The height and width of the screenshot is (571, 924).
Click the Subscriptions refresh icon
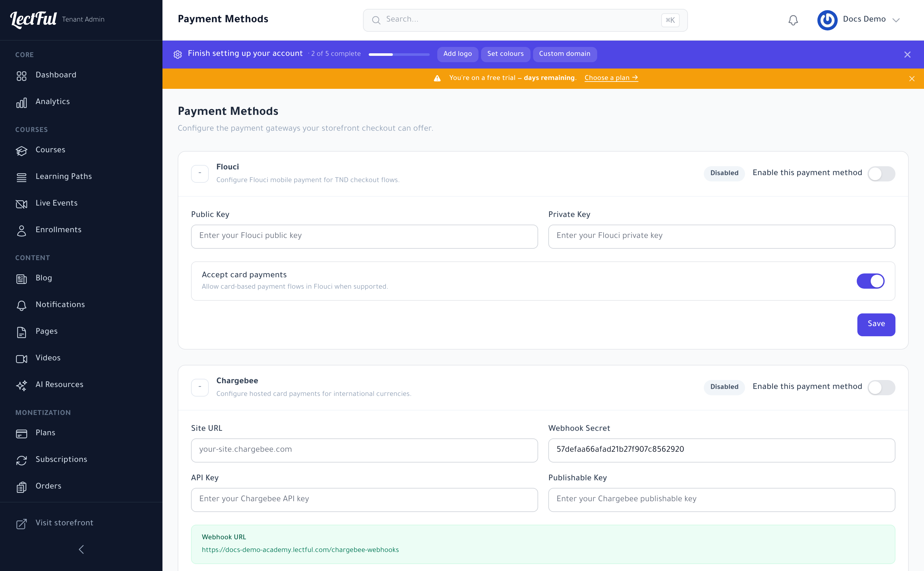tap(22, 460)
